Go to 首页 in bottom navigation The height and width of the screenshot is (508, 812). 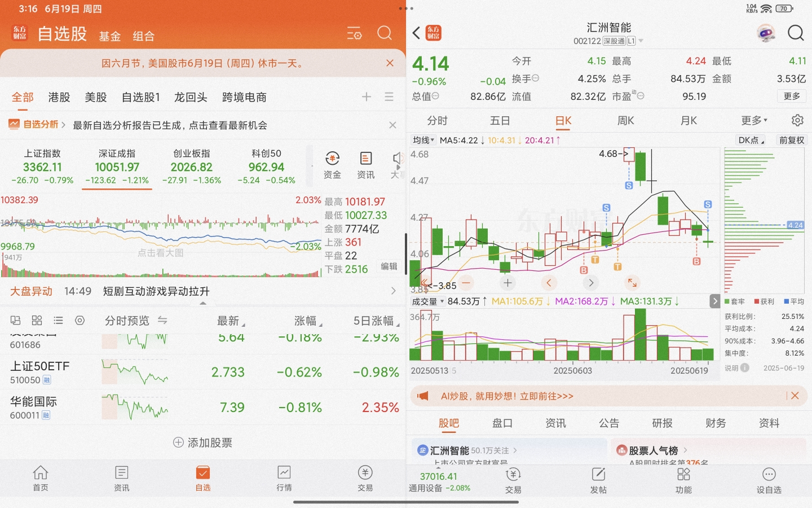tap(41, 478)
